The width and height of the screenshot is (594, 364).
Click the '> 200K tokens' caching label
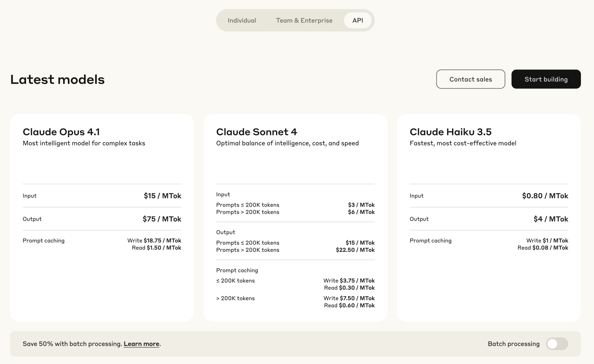[236, 298]
